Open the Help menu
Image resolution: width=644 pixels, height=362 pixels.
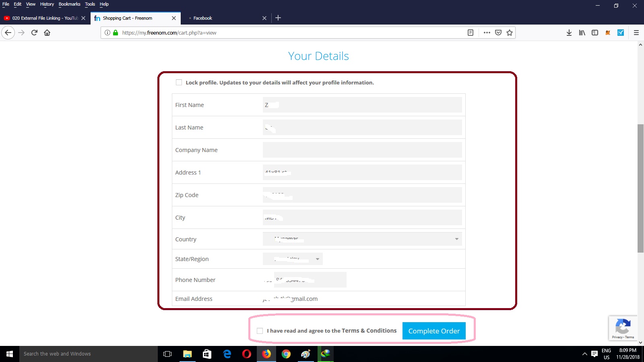pos(104,4)
